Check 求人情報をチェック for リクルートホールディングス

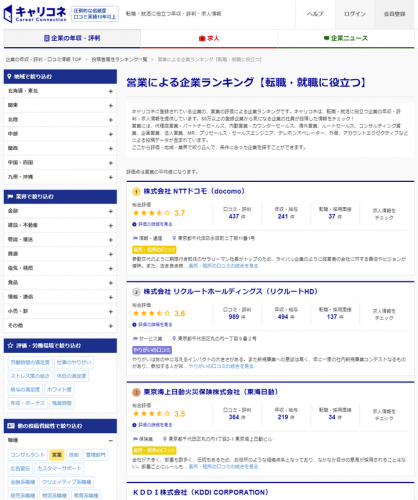pos(384,314)
